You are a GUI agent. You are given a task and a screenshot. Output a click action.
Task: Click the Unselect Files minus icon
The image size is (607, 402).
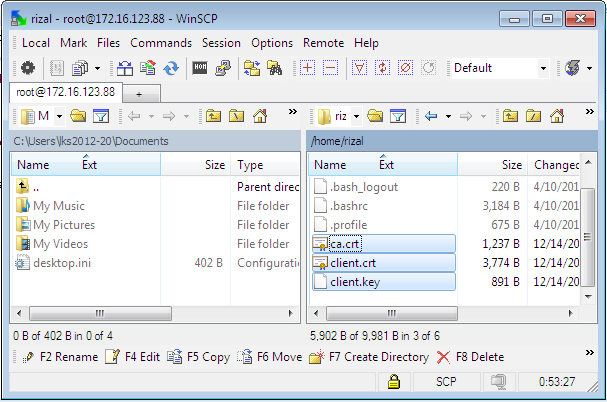tap(330, 68)
